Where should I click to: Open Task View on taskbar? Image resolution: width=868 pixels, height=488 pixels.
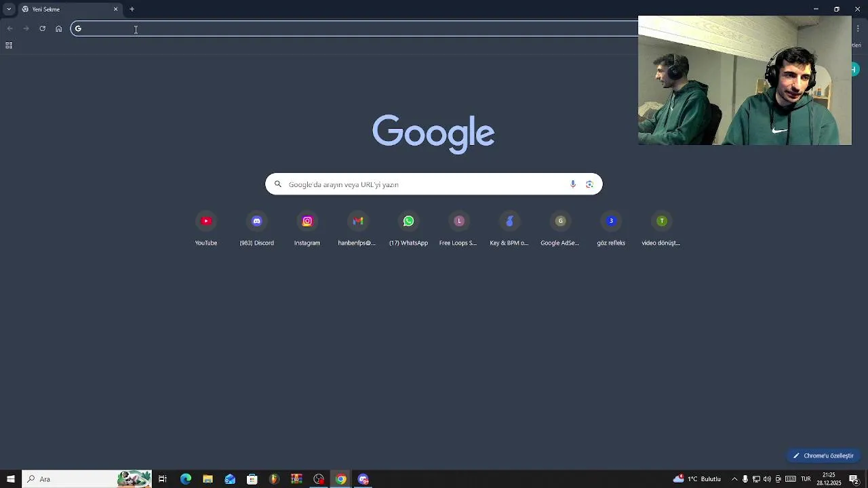[x=163, y=479]
